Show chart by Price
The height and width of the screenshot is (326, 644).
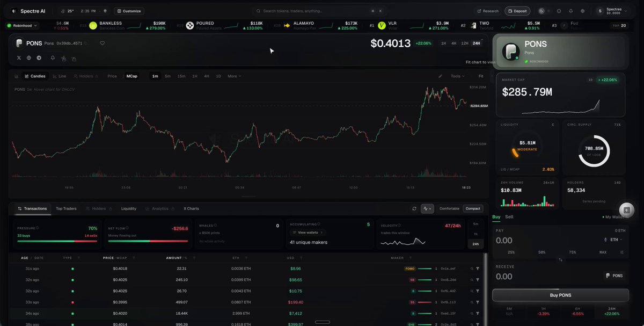tap(112, 76)
